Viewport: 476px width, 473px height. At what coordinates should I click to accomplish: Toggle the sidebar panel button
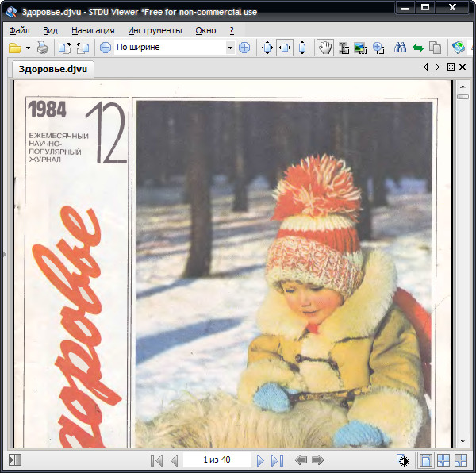[16, 460]
